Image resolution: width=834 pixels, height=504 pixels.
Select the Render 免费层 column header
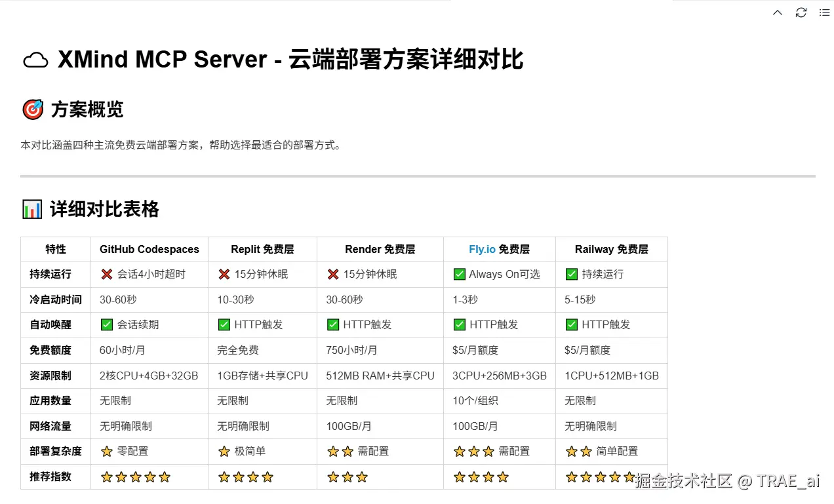click(x=380, y=249)
